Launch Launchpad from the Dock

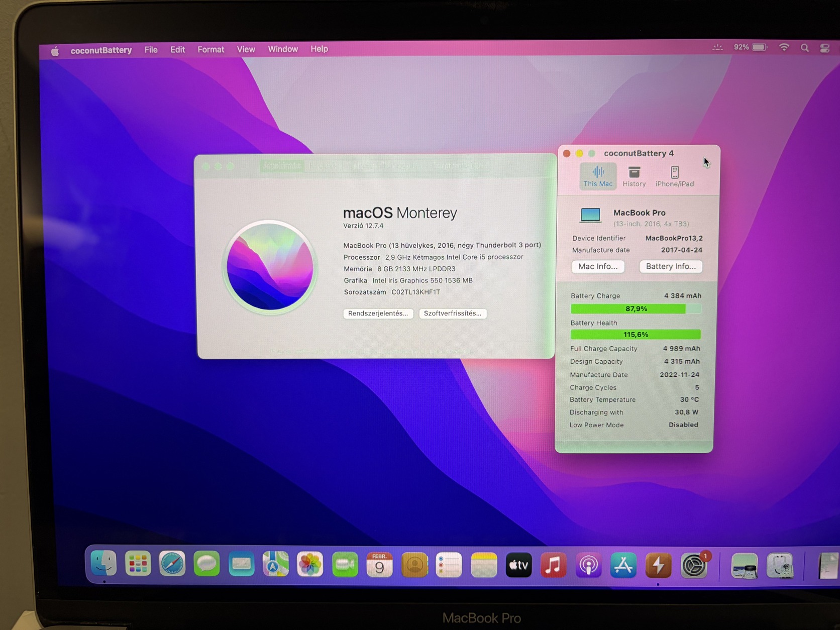click(138, 564)
